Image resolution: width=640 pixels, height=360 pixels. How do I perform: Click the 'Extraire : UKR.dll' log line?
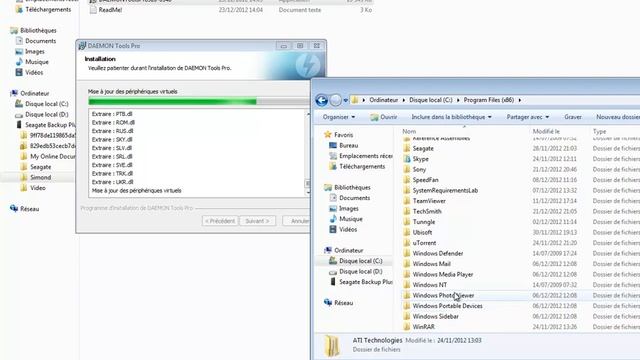coord(113,182)
